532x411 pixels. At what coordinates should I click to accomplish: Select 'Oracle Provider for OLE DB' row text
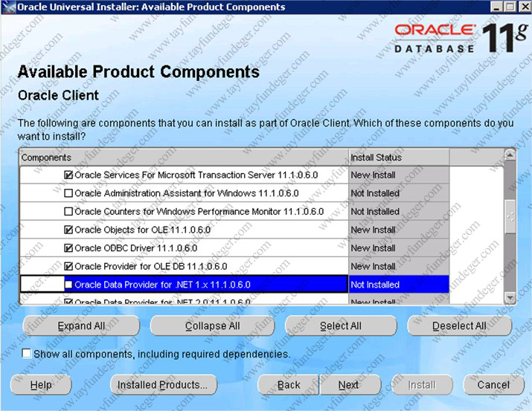tap(150, 267)
